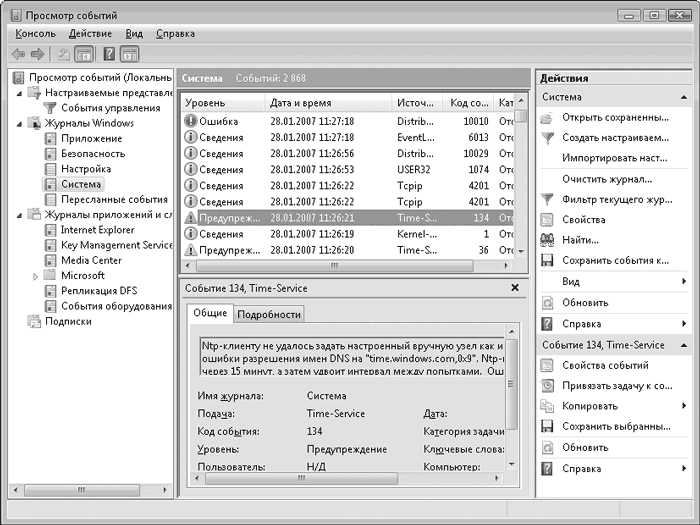Screen dimensions: 700x525
Task: Expand the Microsoft folder in the tree
Action: [x=37, y=276]
